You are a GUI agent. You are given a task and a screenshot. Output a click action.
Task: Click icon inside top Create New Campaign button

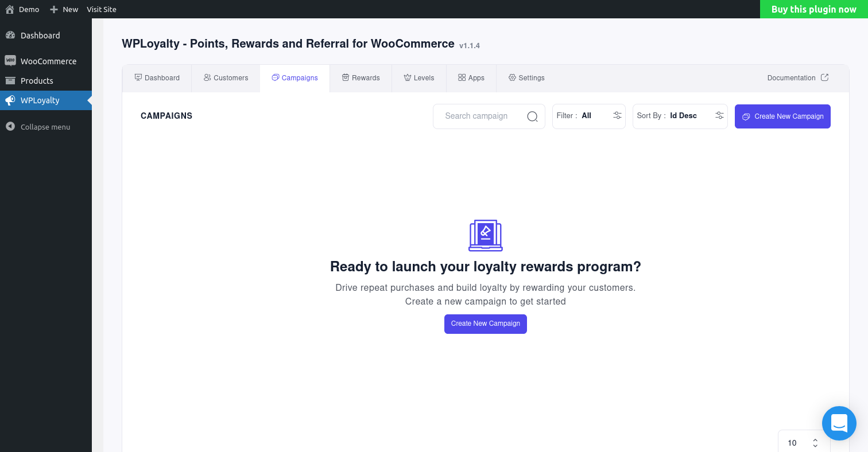tap(746, 116)
